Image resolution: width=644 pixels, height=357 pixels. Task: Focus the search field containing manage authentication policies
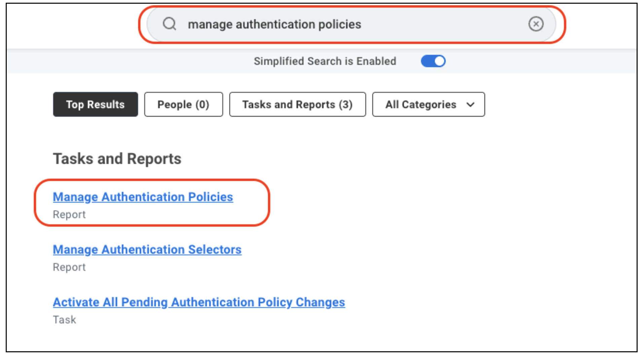point(351,24)
